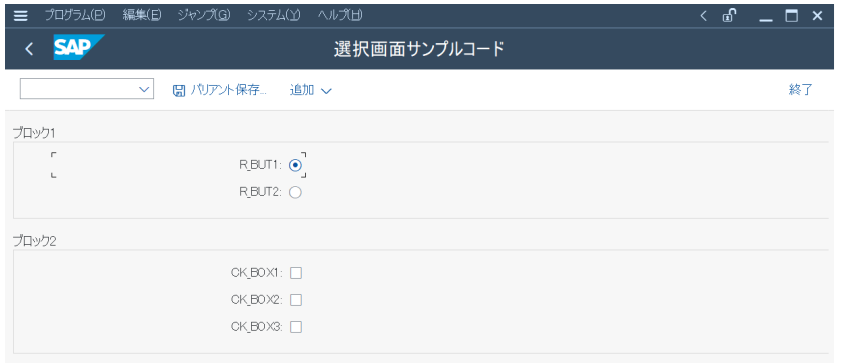This screenshot has height=364, width=844.
Task: Open the ジャンプ(G) menu
Action: tap(204, 16)
